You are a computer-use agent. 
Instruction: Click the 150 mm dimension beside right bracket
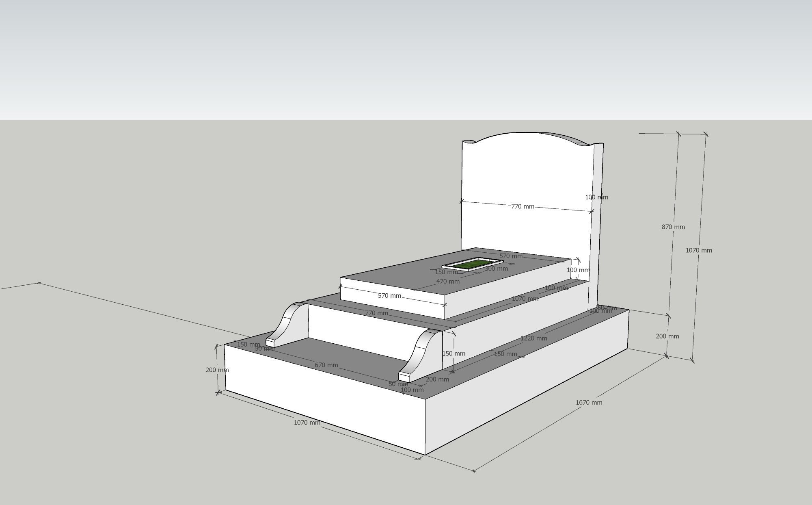point(454,353)
